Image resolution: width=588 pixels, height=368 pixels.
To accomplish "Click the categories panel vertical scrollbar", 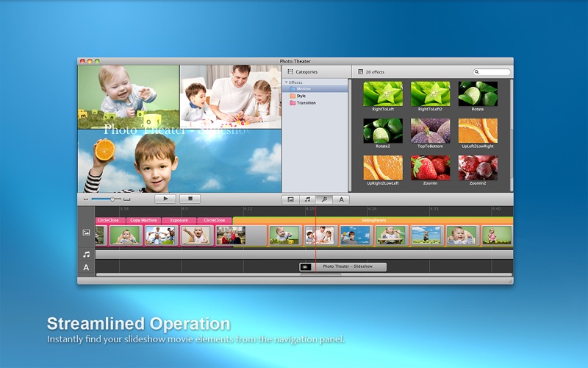I will point(350,135).
